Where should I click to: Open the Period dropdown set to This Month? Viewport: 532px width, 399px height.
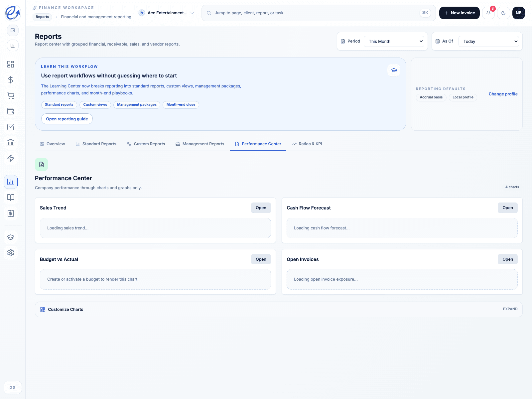pos(394,41)
